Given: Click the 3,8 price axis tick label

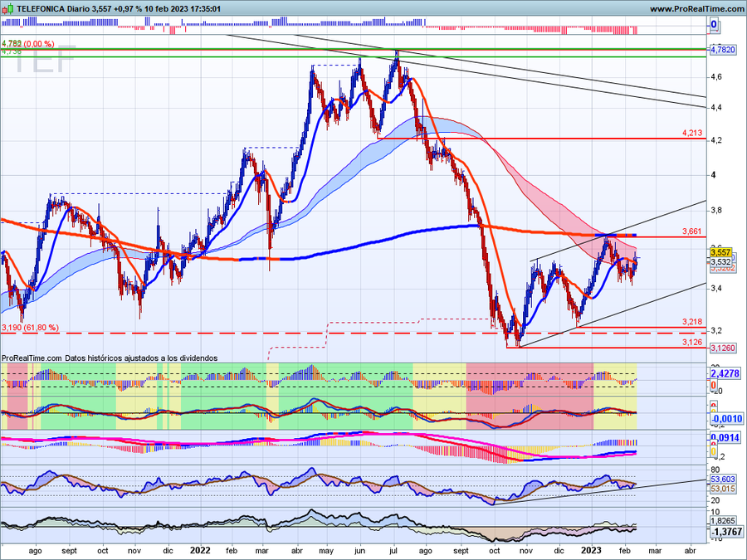Looking at the screenshot, I should pos(716,211).
